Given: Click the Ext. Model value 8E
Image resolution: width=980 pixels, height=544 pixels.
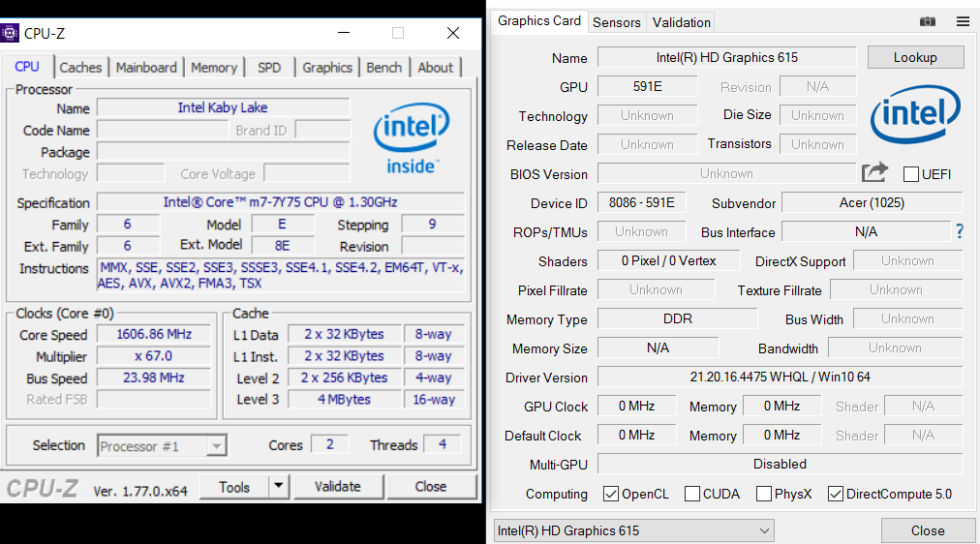Looking at the screenshot, I should 283,246.
